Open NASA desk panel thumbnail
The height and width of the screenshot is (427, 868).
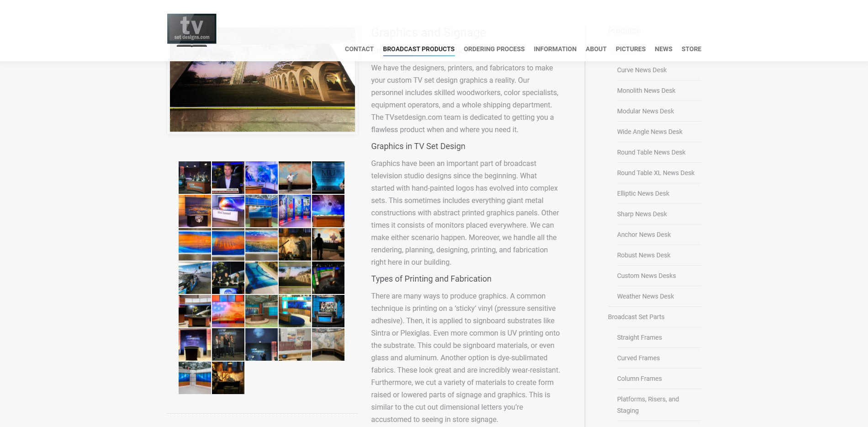228,278
